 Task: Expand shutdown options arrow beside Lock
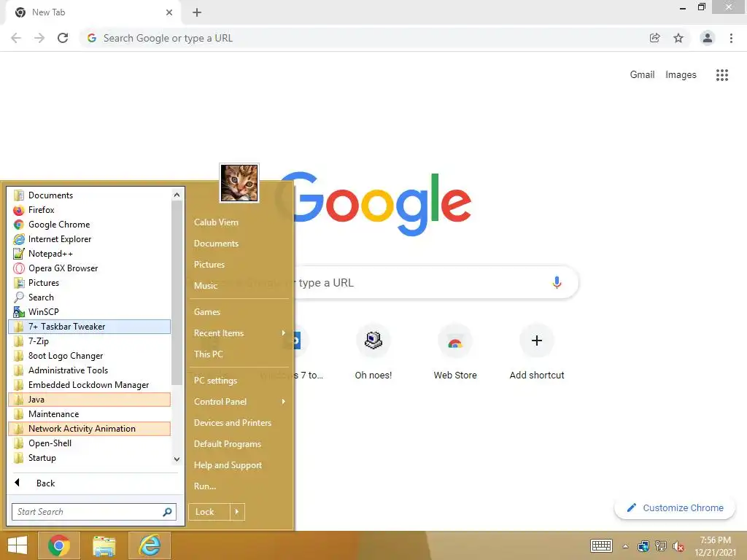(x=237, y=512)
